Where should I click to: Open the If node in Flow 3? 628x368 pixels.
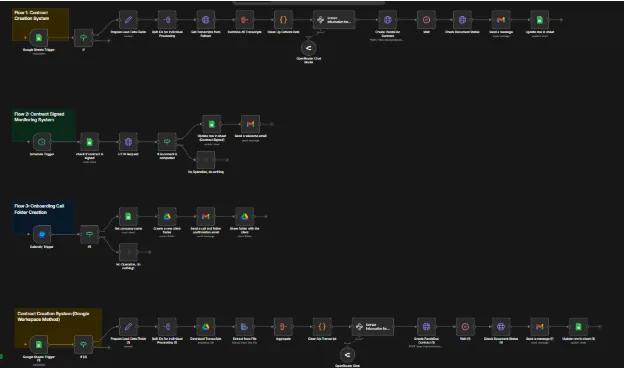pos(89,234)
